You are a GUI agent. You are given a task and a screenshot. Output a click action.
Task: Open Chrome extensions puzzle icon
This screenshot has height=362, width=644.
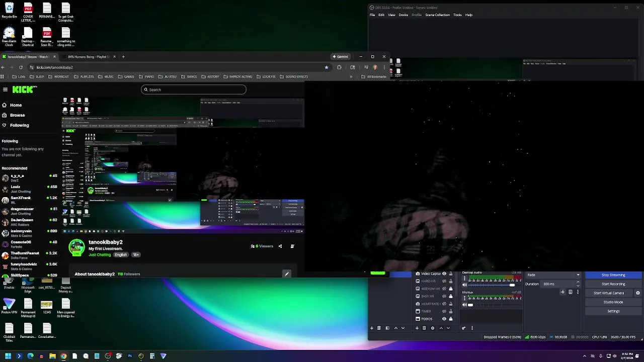339,67
